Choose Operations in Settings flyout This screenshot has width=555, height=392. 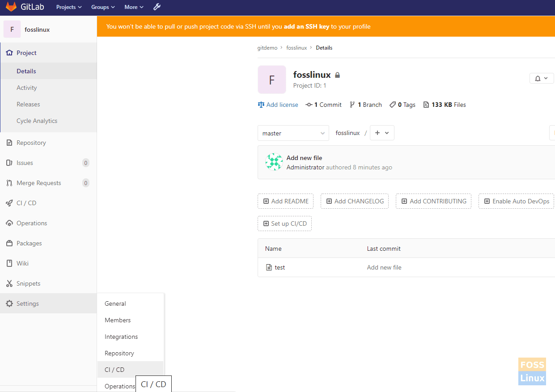120,386
